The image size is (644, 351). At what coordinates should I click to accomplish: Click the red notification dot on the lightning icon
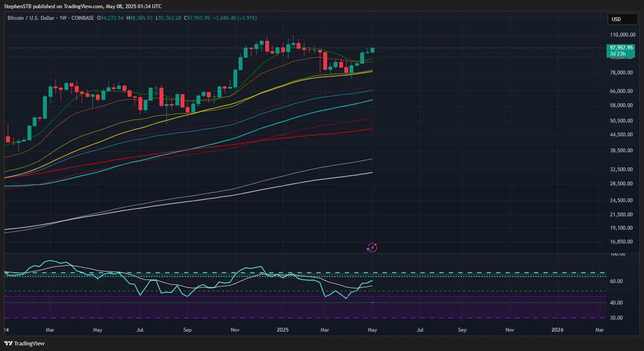(x=376, y=245)
